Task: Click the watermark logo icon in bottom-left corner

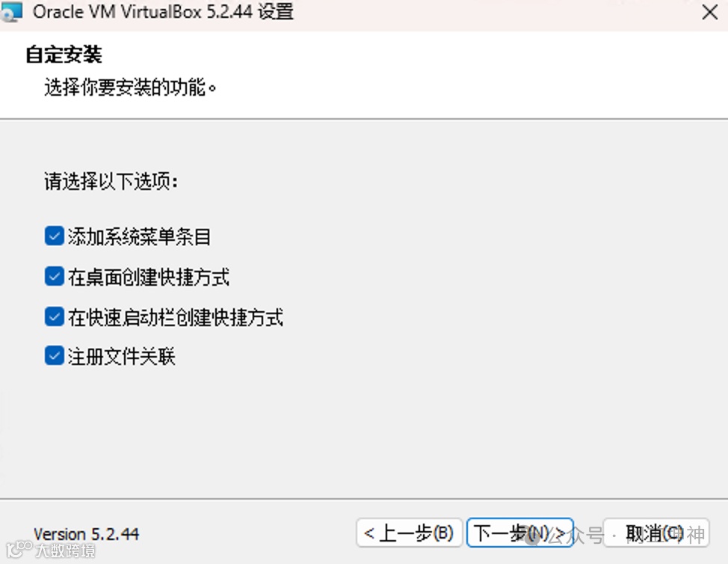Action: point(19,549)
